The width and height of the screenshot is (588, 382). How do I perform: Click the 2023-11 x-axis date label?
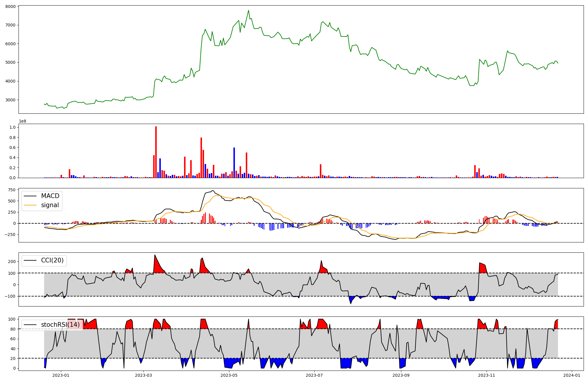(487, 375)
